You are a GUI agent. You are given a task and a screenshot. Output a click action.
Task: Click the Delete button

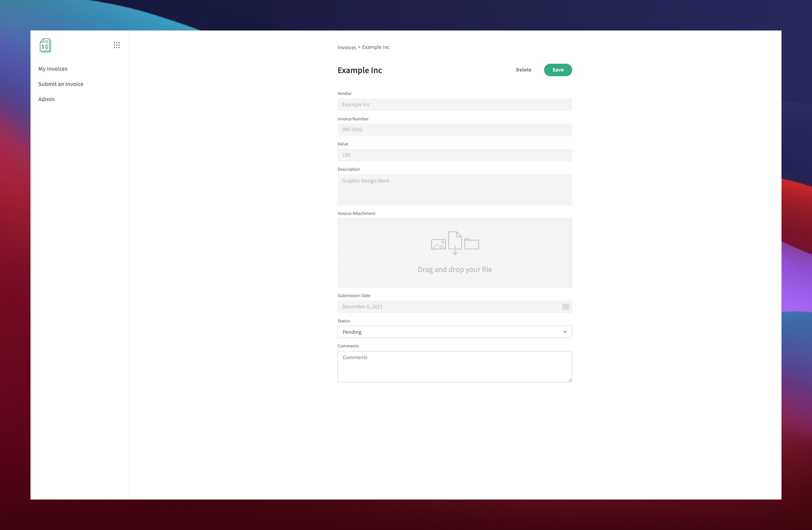(x=524, y=70)
